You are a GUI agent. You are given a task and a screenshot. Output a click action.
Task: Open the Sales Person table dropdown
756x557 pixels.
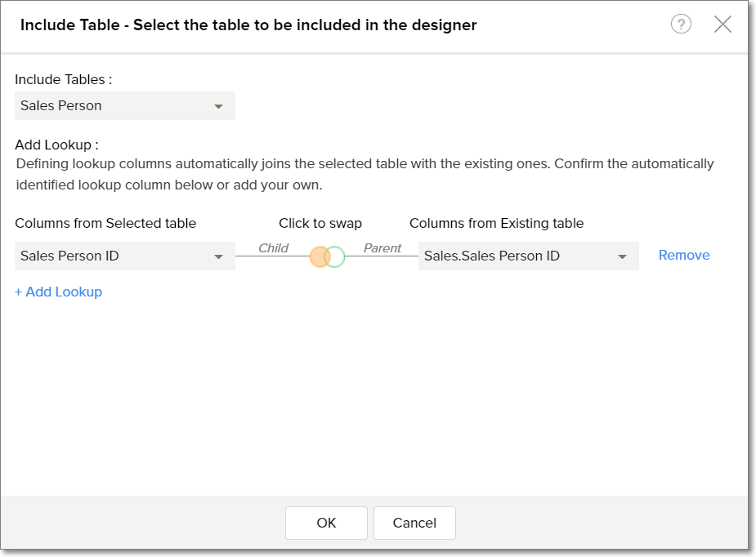125,106
